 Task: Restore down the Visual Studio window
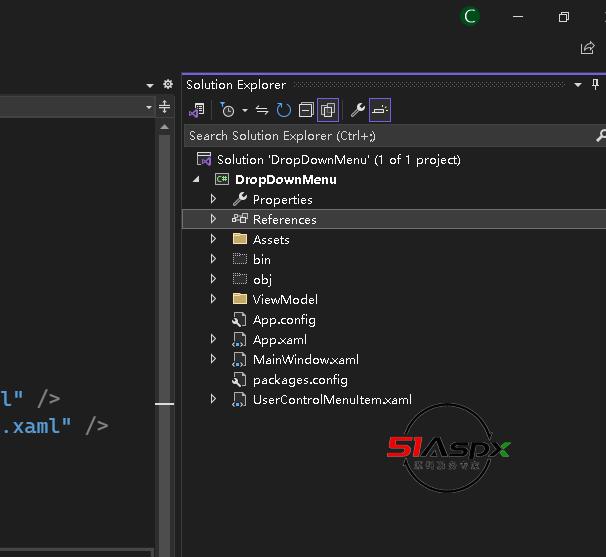[x=563, y=17]
